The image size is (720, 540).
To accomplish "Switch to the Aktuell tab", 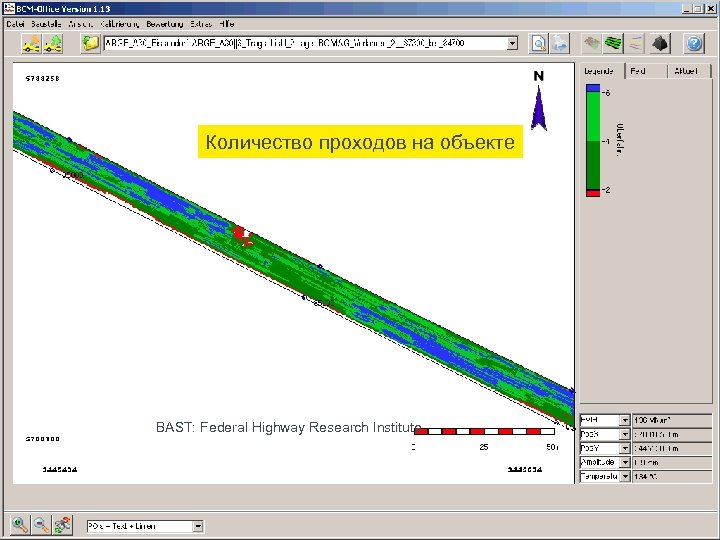I will point(687,71).
